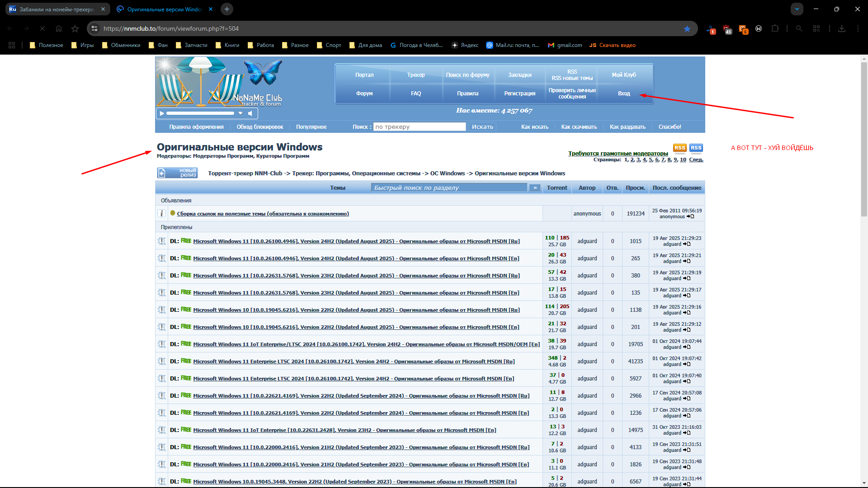Open site information icon in address bar
Viewport: 868px width, 488px height.
pos(94,28)
